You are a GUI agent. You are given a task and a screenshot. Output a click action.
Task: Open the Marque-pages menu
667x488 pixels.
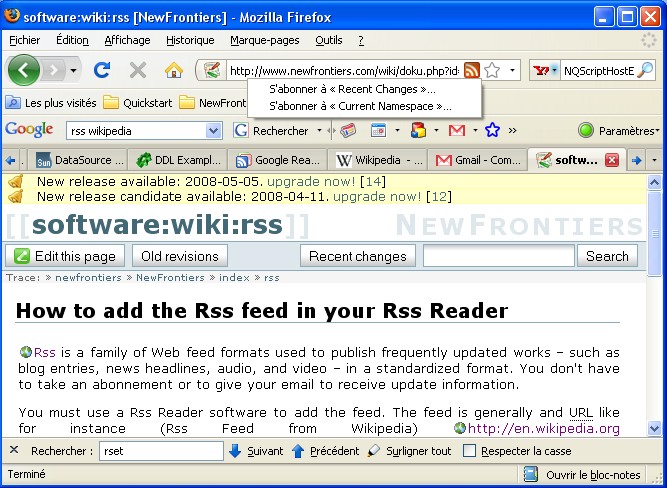[x=264, y=40]
